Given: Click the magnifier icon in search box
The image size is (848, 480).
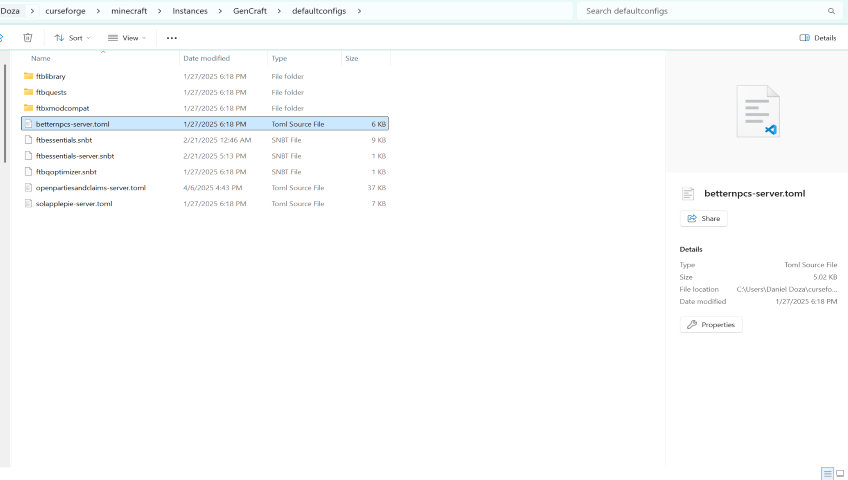Looking at the screenshot, I should [831, 11].
